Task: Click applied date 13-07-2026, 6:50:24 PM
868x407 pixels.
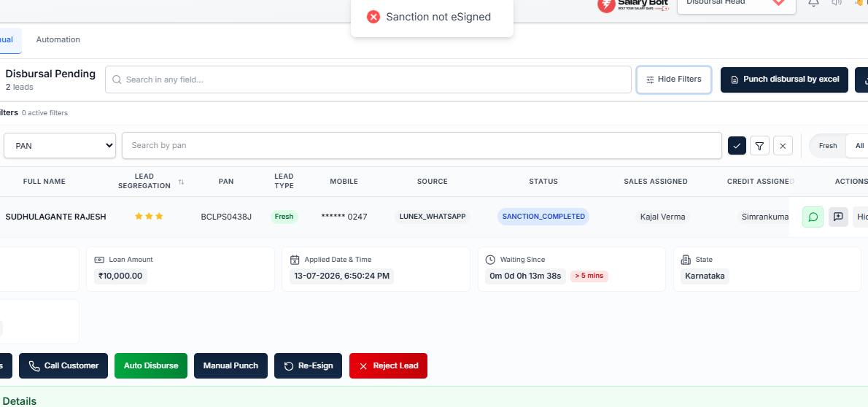Action: click(341, 276)
